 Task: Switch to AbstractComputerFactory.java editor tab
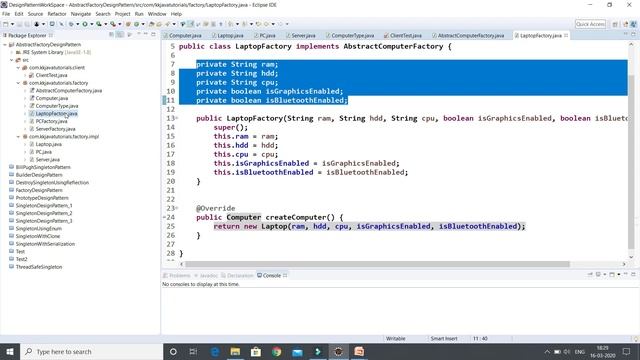pos(468,36)
